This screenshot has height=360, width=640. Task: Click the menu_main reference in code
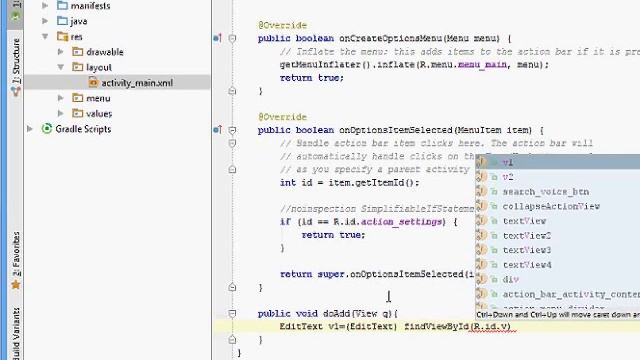[x=482, y=65]
